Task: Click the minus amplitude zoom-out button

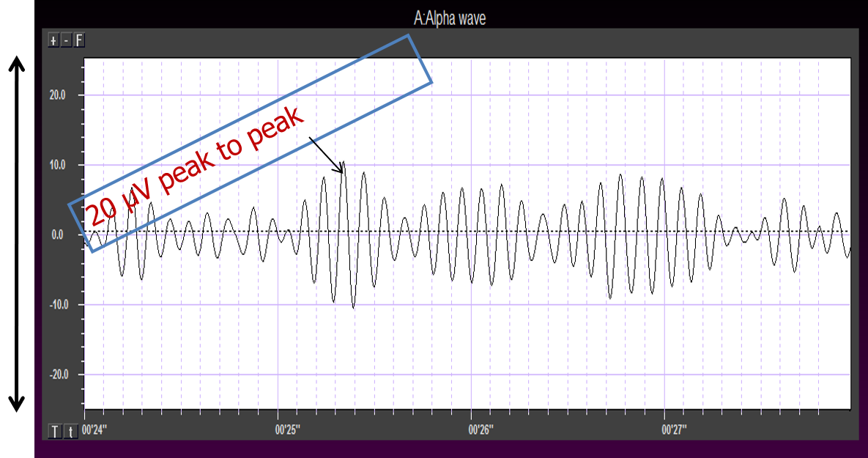Action: 66,40
